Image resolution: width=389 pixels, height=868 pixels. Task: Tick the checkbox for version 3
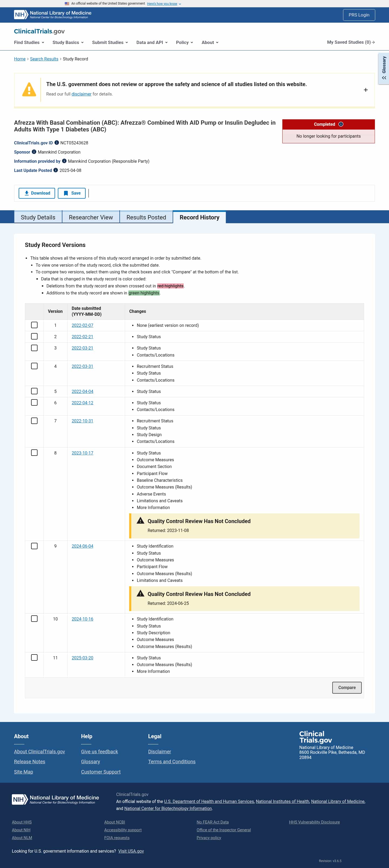click(x=34, y=348)
